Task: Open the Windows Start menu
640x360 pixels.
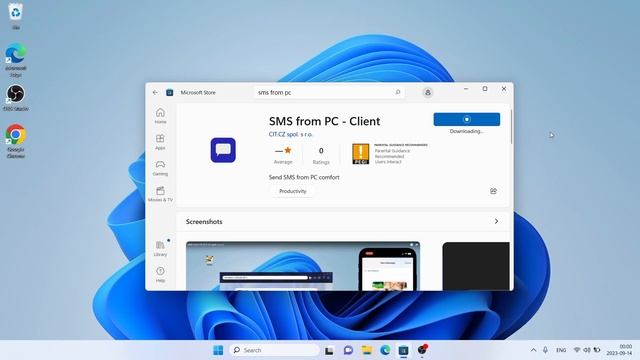Action: pos(218,350)
